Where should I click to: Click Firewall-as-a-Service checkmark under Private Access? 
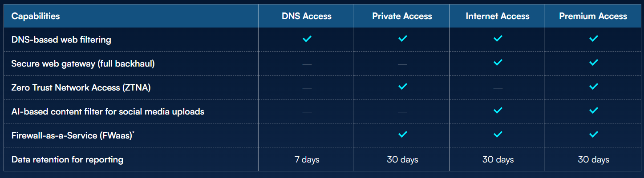point(402,134)
